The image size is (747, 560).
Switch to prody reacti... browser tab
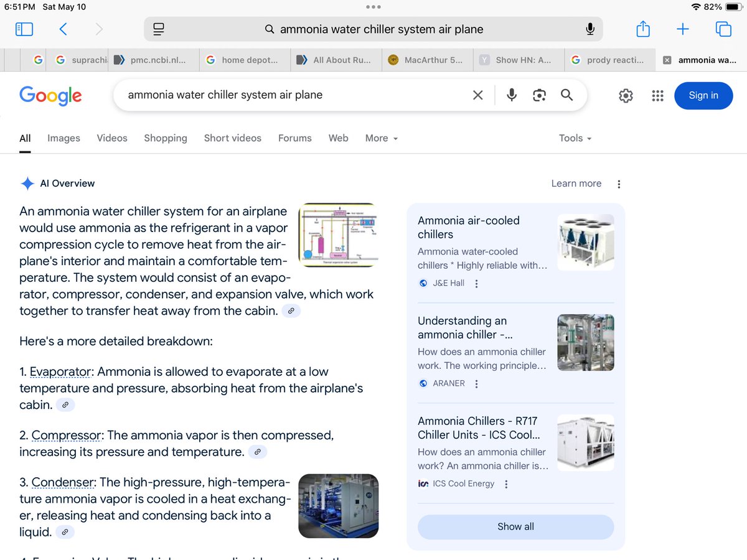coord(610,60)
